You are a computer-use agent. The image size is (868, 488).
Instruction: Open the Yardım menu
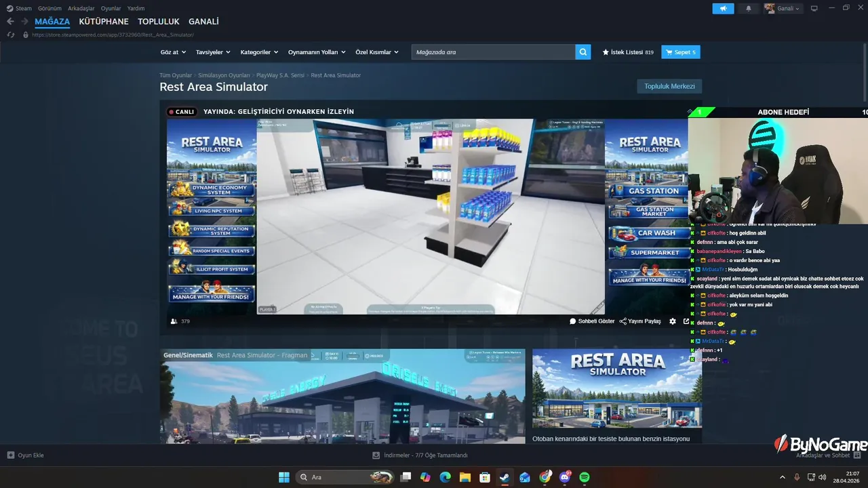click(x=136, y=9)
